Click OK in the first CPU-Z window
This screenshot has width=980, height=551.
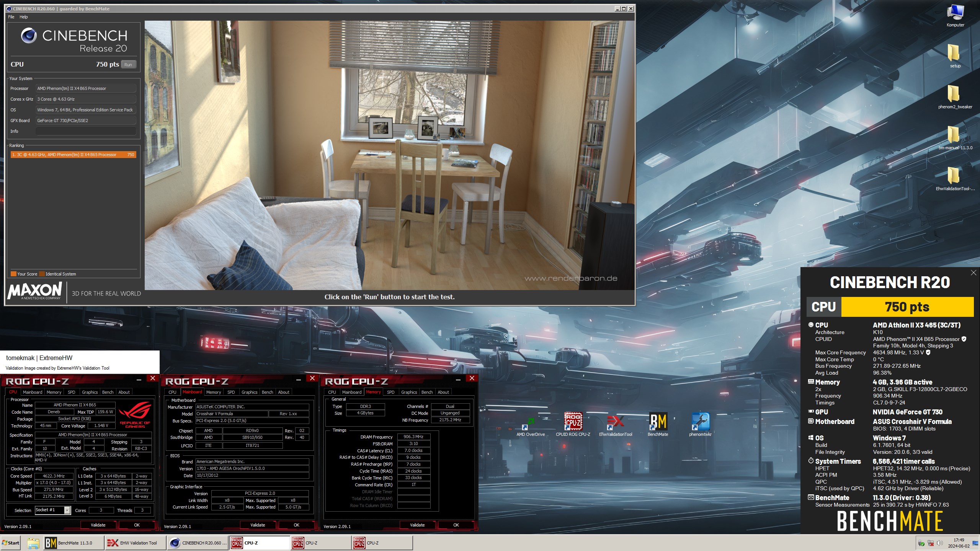(x=137, y=525)
